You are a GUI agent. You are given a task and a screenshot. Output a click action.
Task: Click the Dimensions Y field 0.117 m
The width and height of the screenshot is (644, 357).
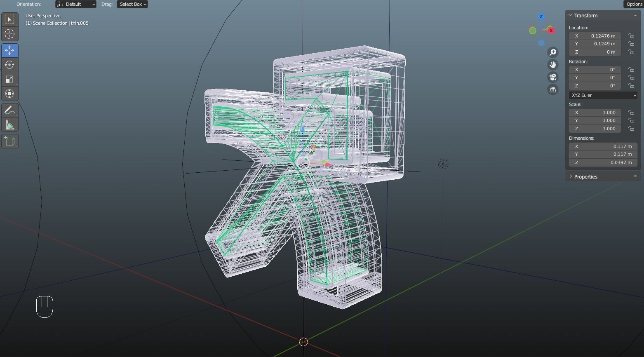603,154
